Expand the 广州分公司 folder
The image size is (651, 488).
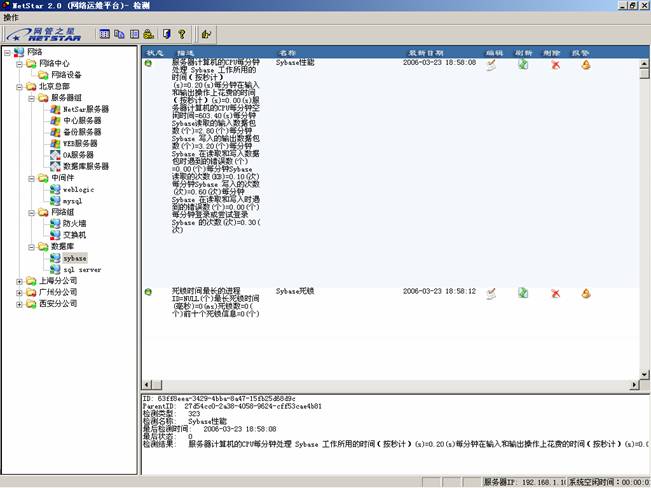19,293
